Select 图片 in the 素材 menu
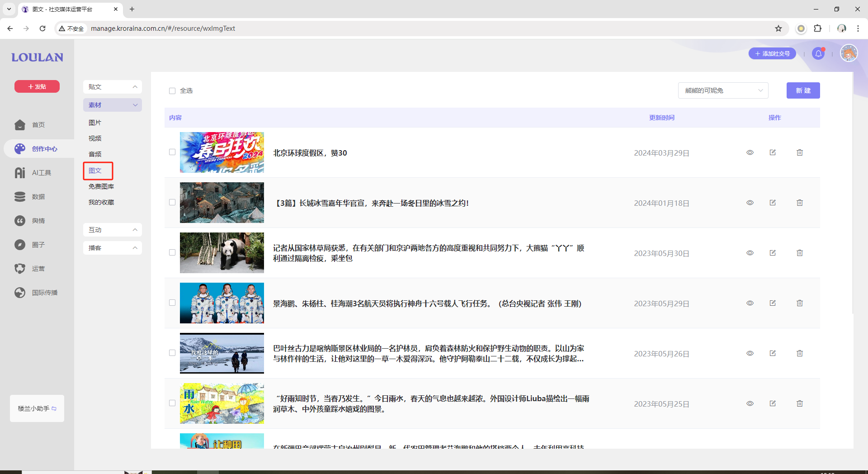 [95, 123]
